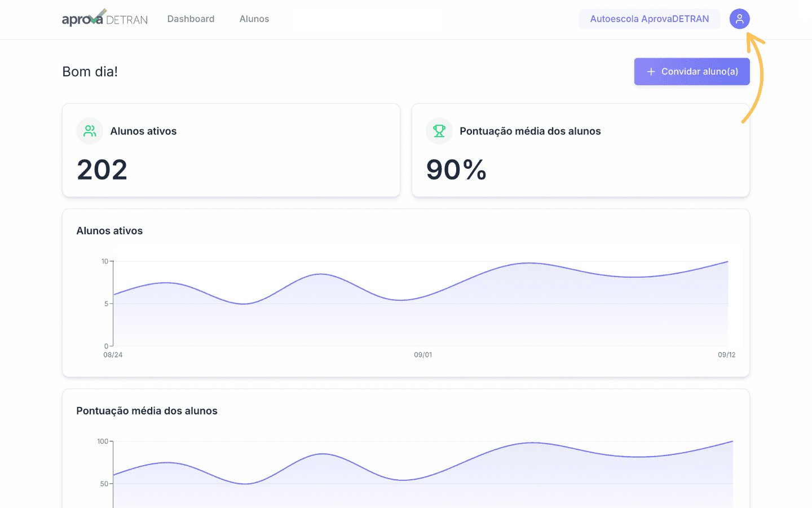Click the Alunos ativos chart heading
The height and width of the screenshot is (508, 812).
click(109, 231)
